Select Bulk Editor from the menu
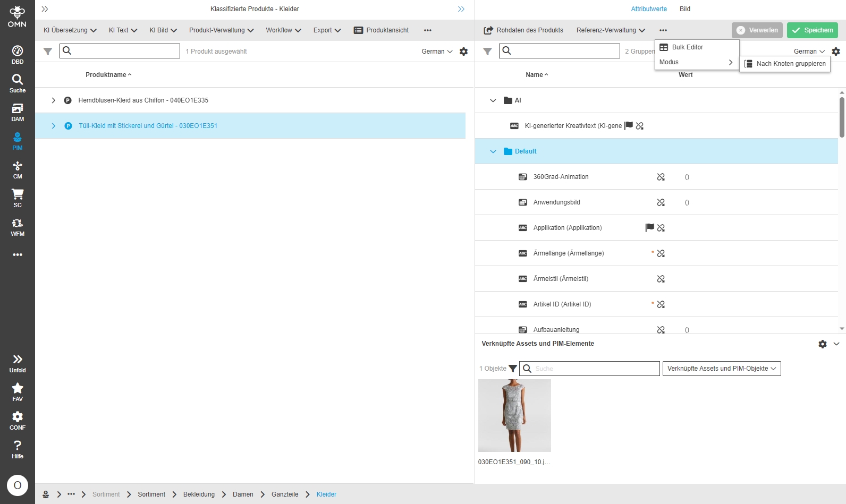 click(687, 47)
